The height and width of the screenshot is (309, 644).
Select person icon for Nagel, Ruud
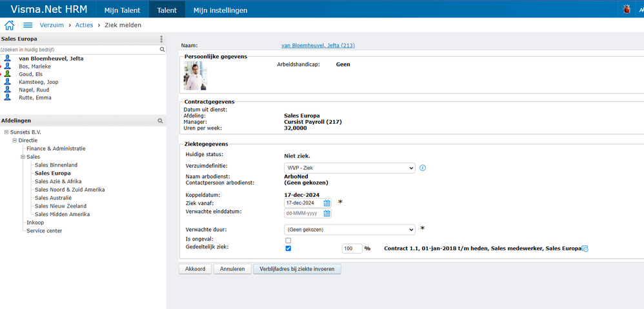click(x=7, y=90)
